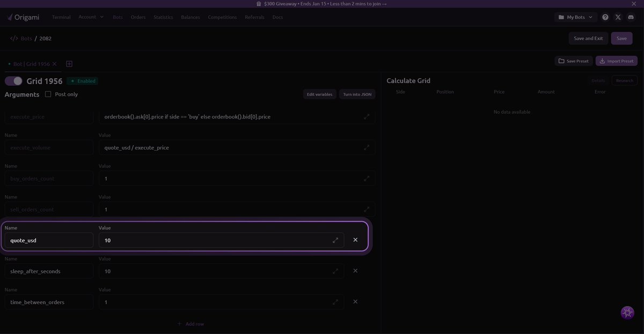Screen dimensions: 644x334
Task: Click the Import Preset button
Action: 617,61
